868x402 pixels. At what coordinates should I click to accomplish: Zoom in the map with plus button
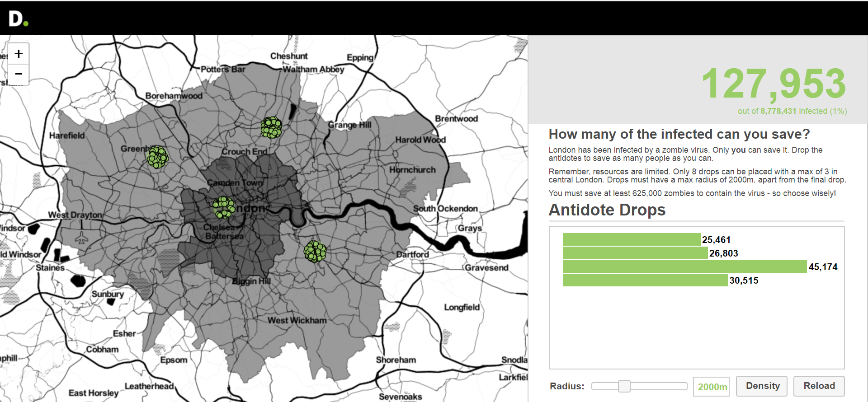coord(19,54)
